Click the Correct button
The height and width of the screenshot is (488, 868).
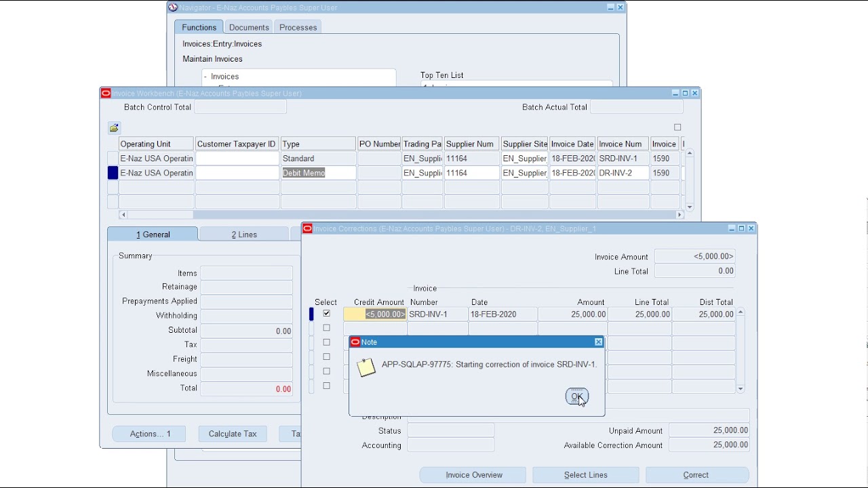697,475
